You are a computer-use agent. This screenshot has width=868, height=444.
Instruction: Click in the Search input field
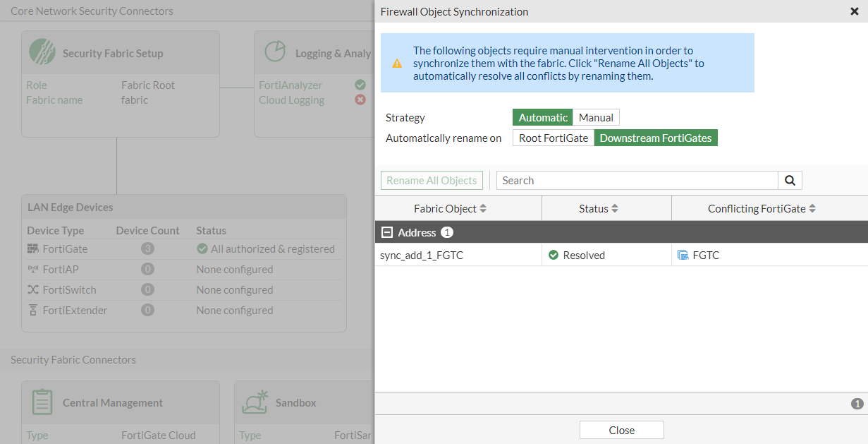[637, 181]
